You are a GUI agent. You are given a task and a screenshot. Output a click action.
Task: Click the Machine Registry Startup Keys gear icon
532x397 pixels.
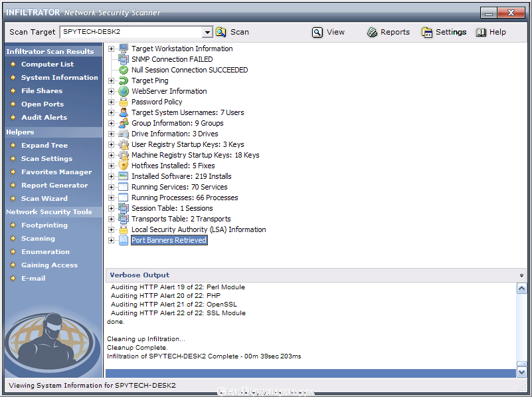124,155
